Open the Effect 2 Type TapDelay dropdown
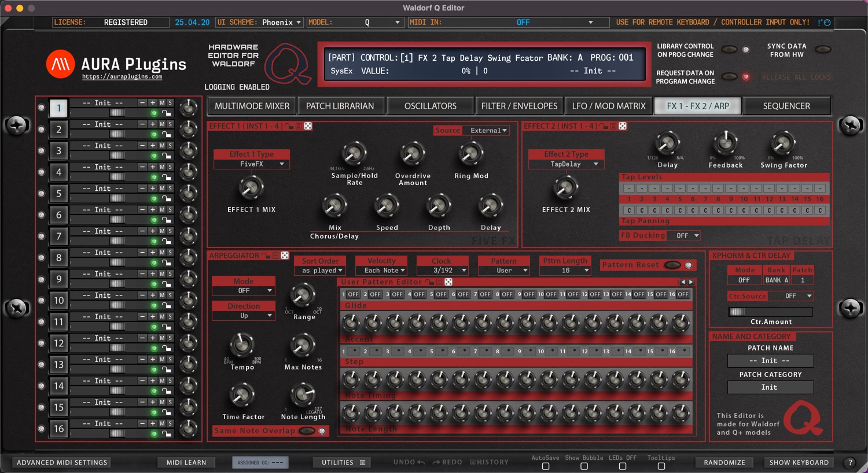The image size is (868, 473). tap(566, 164)
